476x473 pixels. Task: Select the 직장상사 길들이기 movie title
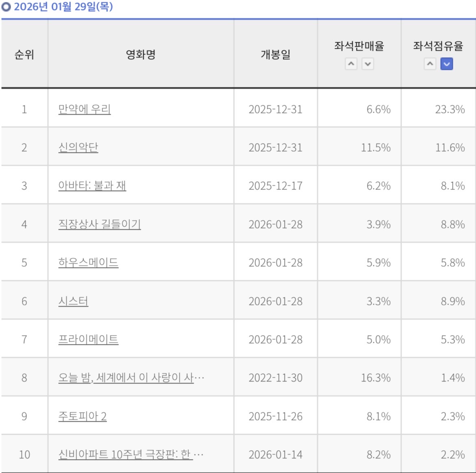coord(100,225)
